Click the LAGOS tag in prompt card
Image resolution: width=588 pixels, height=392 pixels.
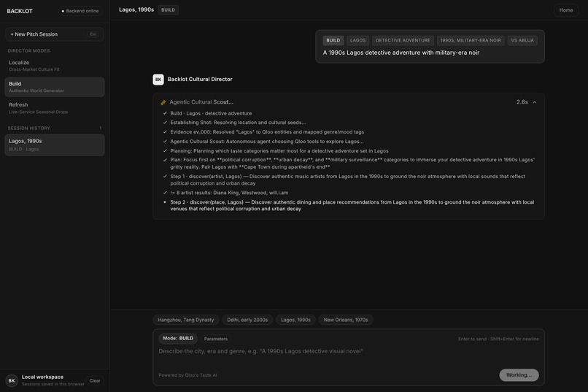(x=357, y=40)
